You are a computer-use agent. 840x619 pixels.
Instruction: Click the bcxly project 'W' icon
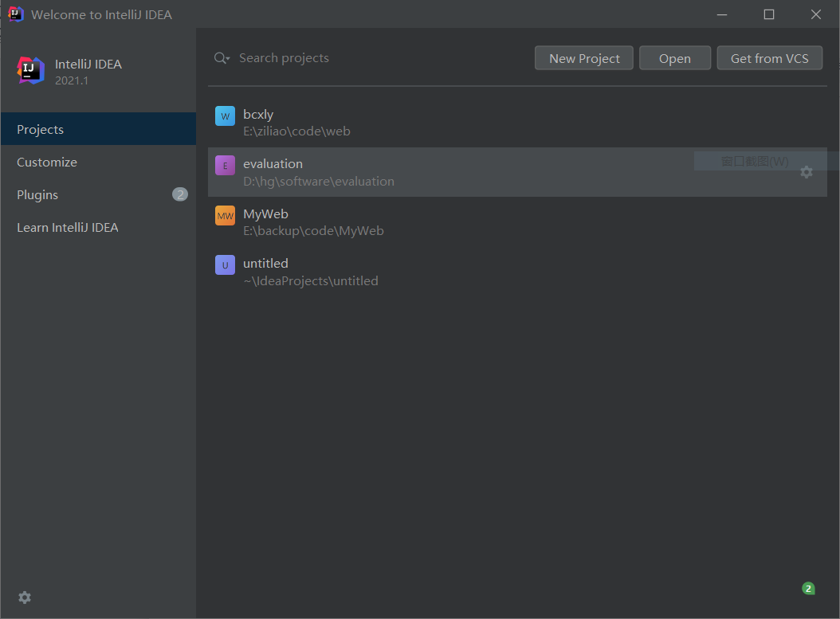(225, 116)
